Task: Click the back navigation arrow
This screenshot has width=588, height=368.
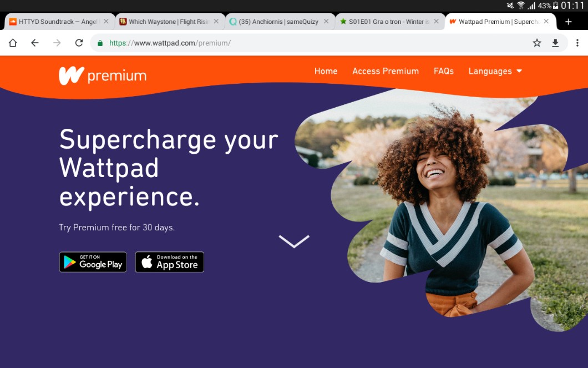Action: [x=35, y=43]
